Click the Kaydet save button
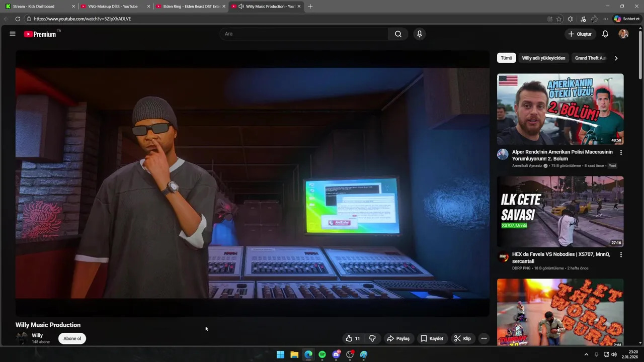The image size is (644, 362). click(432, 339)
